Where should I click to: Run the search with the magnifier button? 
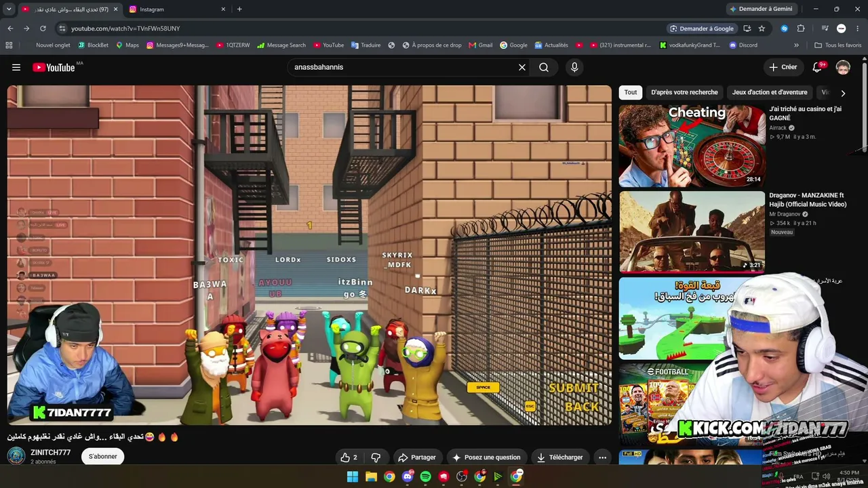coord(544,67)
